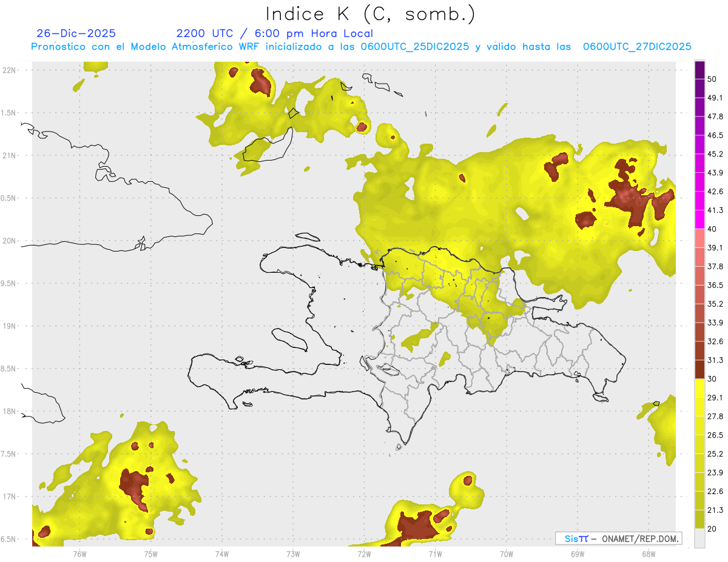Click the color bar value "46.5"
This screenshot has height=562, width=728.
(x=715, y=135)
